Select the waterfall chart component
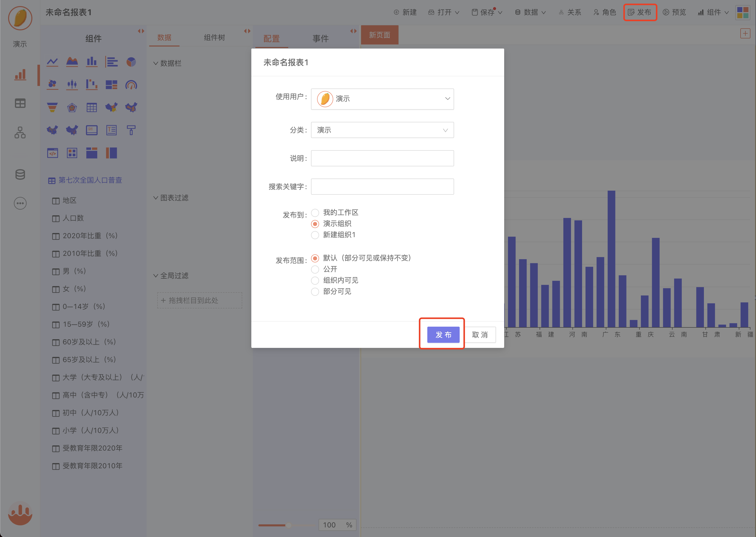Image resolution: width=756 pixels, height=537 pixels. pyautogui.click(x=92, y=85)
